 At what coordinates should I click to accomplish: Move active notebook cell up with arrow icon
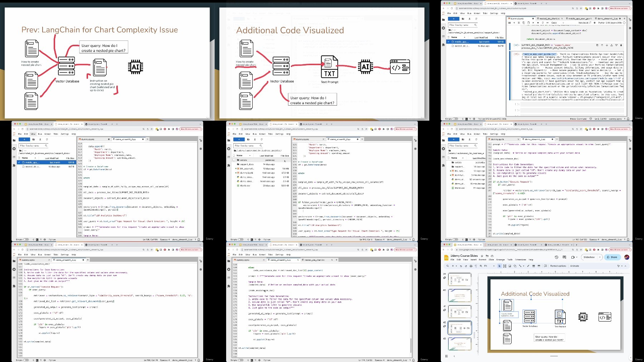[602, 45]
